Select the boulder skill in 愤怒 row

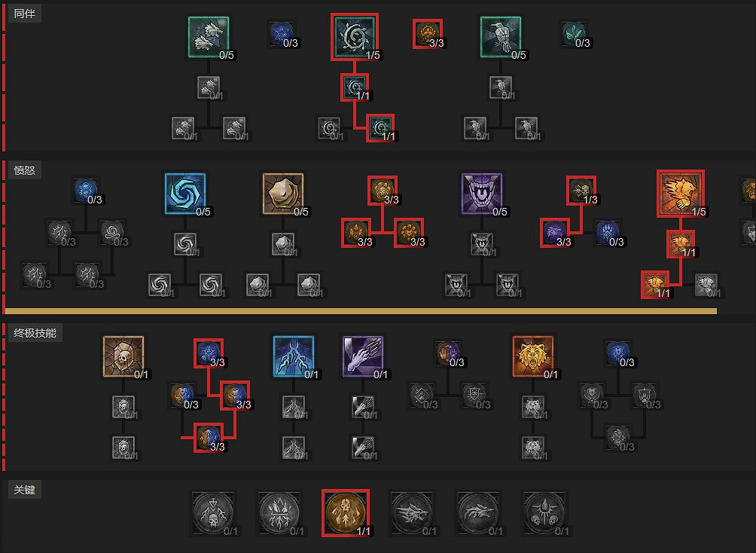click(283, 194)
